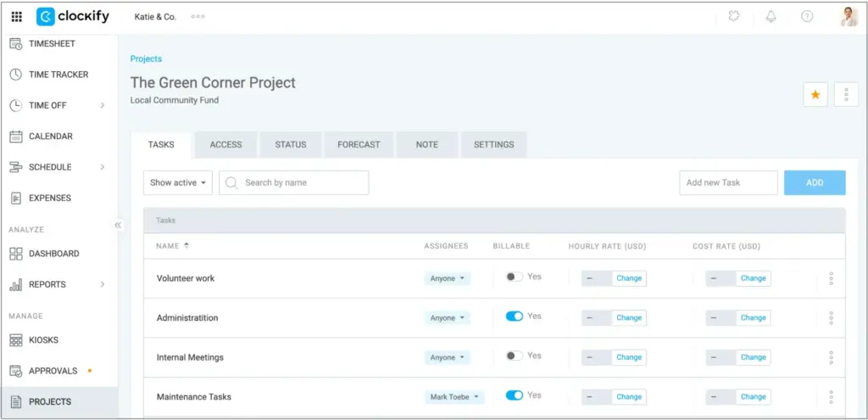Disable billable for Administratition
The height and width of the screenshot is (420, 868).
coord(515,316)
